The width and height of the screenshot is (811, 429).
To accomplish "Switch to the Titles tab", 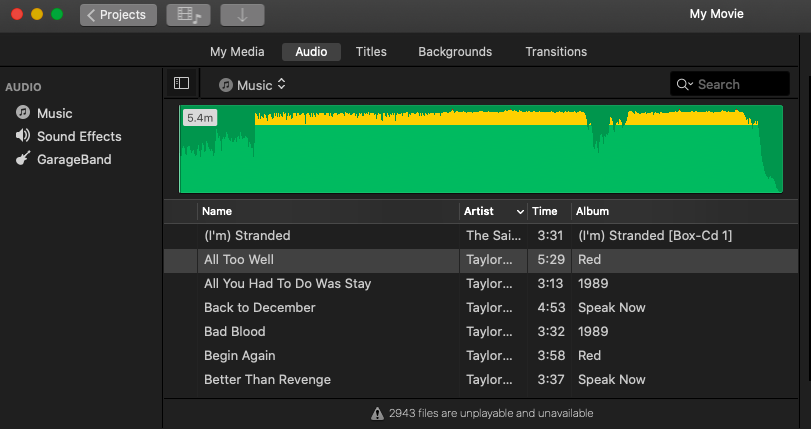I will pos(371,52).
